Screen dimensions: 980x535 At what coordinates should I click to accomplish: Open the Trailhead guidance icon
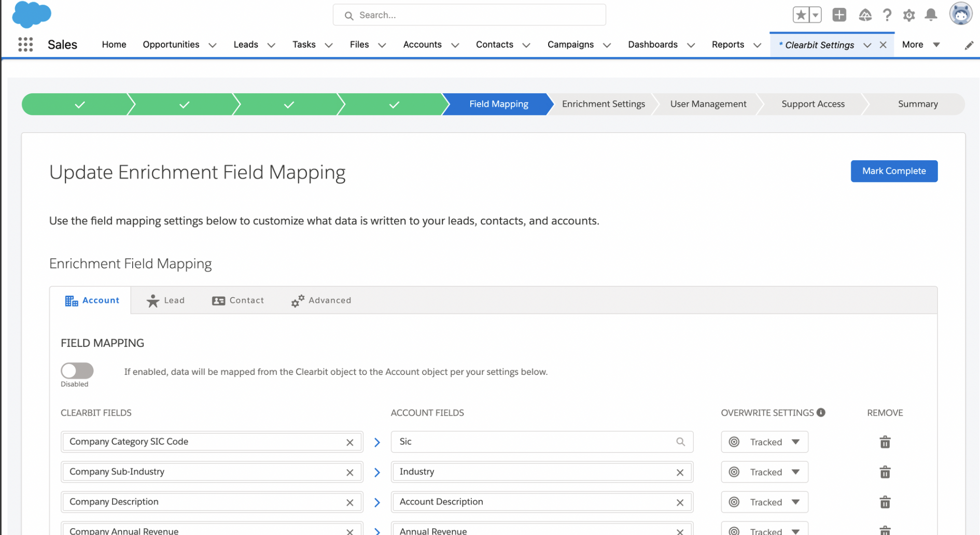[865, 15]
